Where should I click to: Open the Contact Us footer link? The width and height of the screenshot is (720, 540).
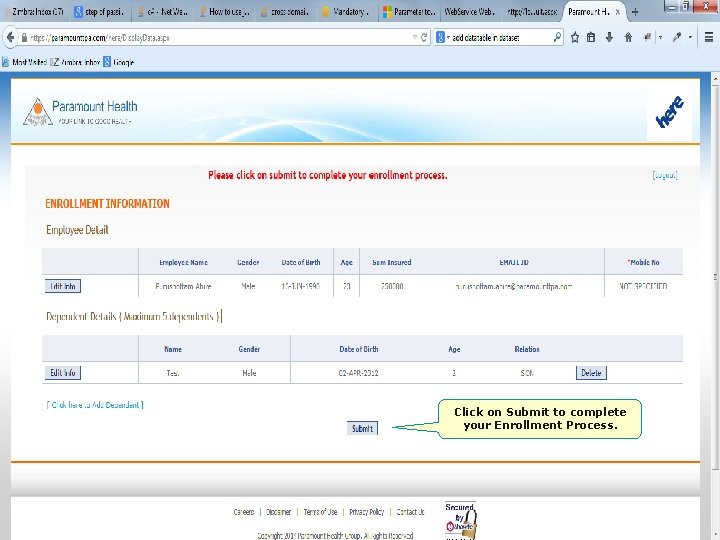point(410,512)
